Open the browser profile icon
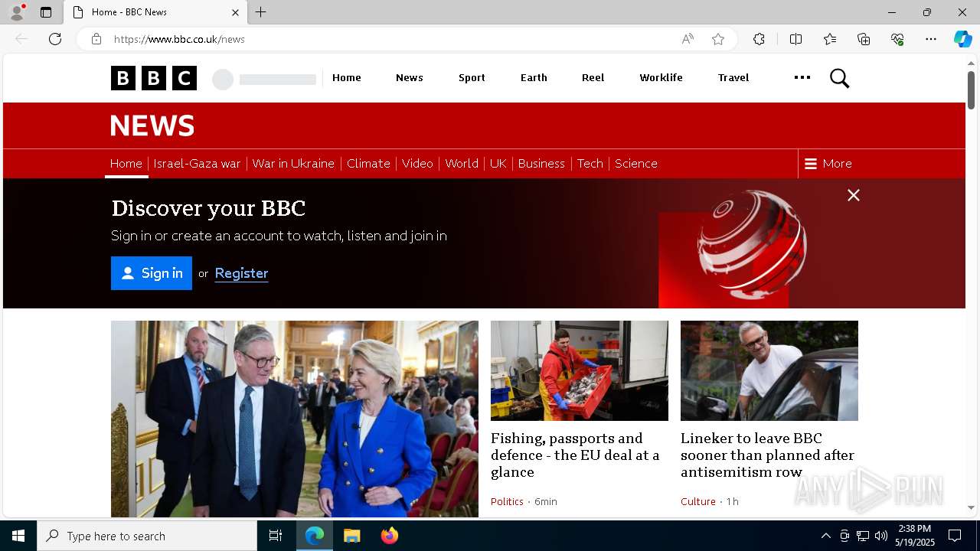Screen dimensions: 980x551 (x=16, y=12)
